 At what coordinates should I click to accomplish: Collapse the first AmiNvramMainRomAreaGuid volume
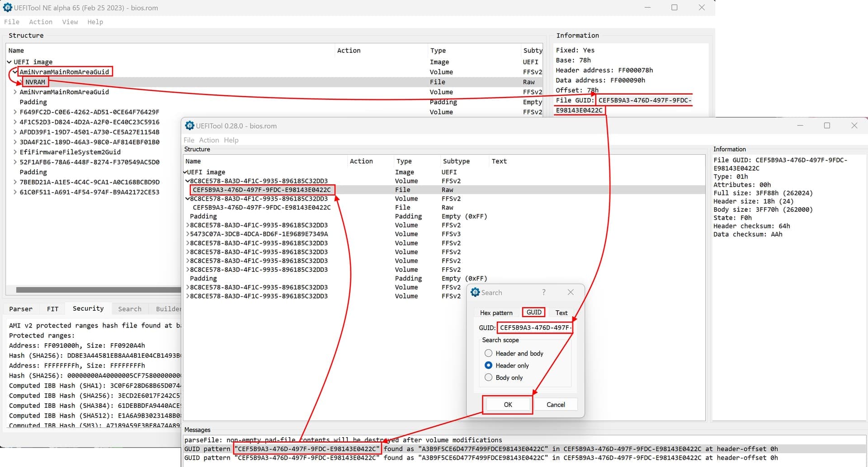pos(15,72)
